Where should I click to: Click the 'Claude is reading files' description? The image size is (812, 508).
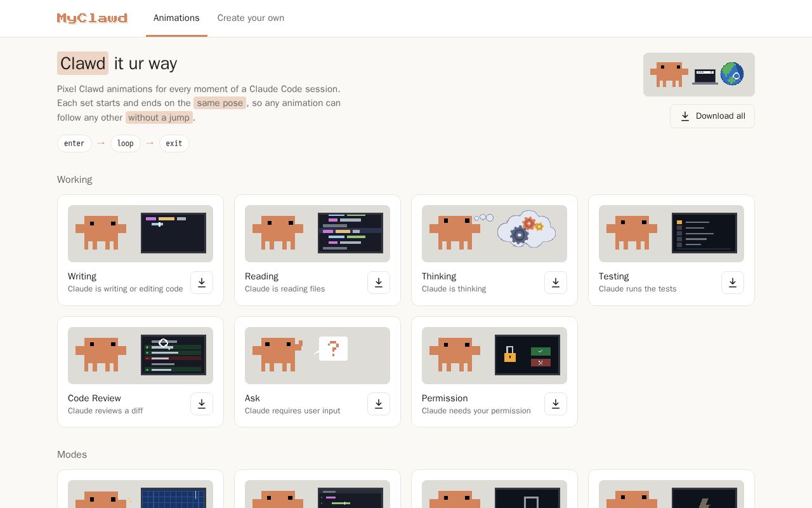click(x=285, y=289)
